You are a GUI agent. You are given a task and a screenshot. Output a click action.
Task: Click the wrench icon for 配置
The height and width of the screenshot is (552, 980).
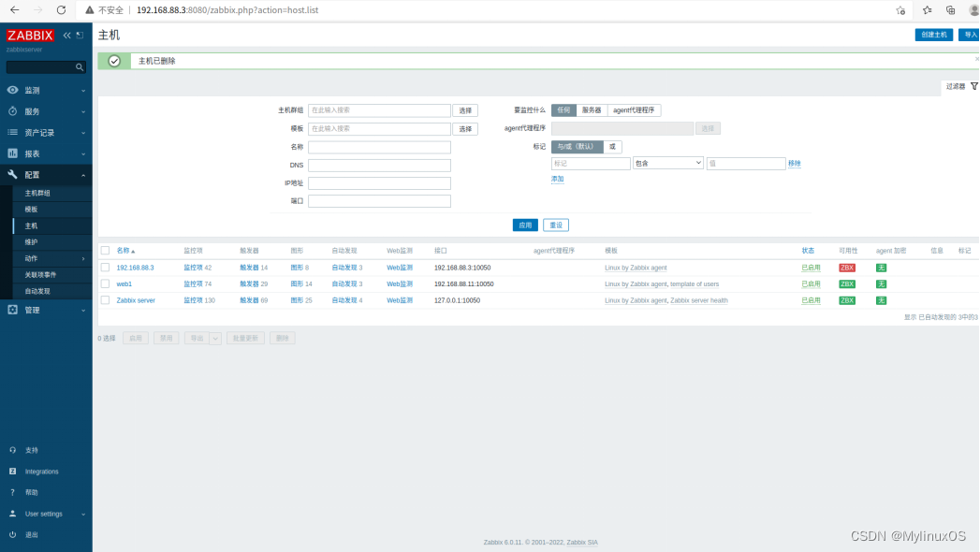tap(12, 174)
